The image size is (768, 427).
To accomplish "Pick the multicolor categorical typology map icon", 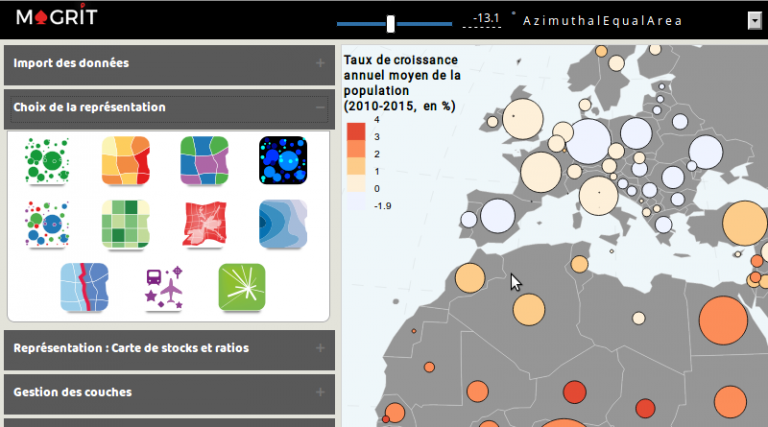I will pyautogui.click(x=204, y=160).
